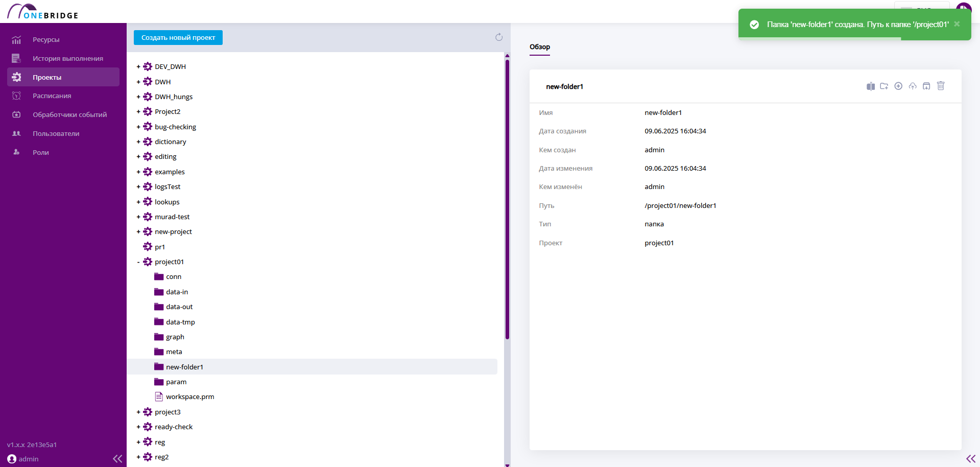Expand the DEV_DWH project node
980x467 pixels.
coord(138,67)
